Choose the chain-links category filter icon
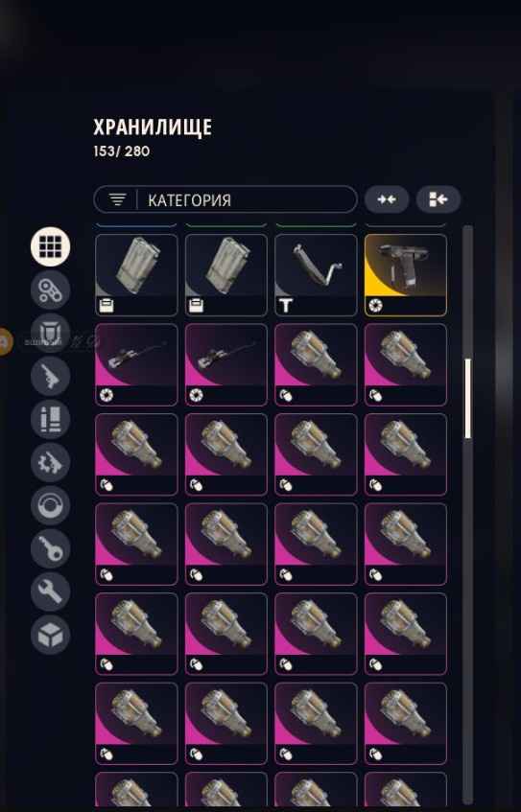The image size is (521, 812). tap(50, 290)
